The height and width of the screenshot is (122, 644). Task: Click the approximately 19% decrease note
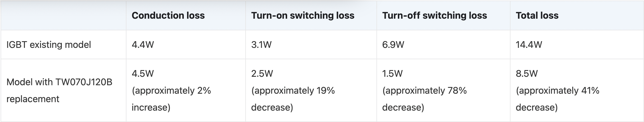point(293,99)
